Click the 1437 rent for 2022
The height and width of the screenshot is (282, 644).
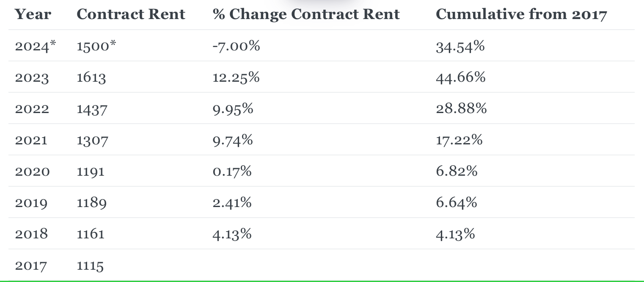tap(92, 109)
